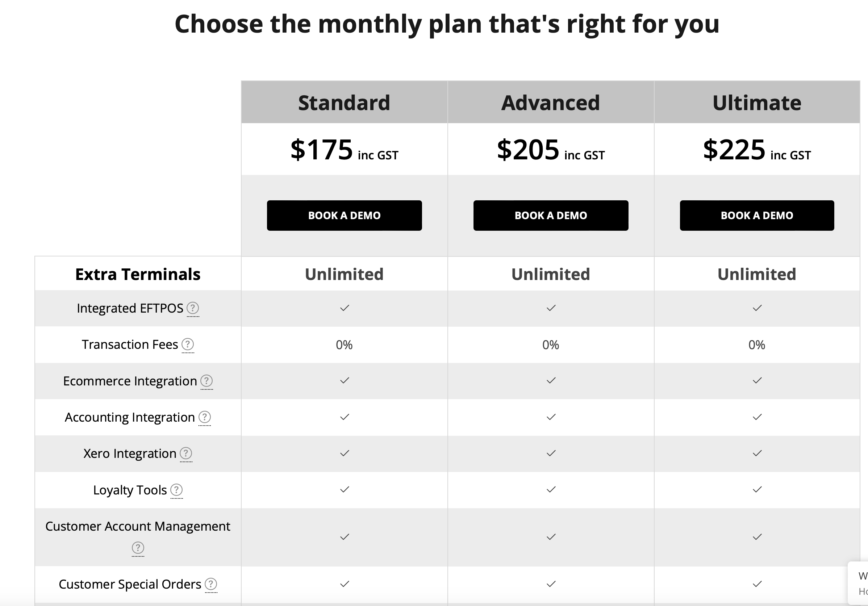Book a demo for the Advanced plan

click(551, 216)
